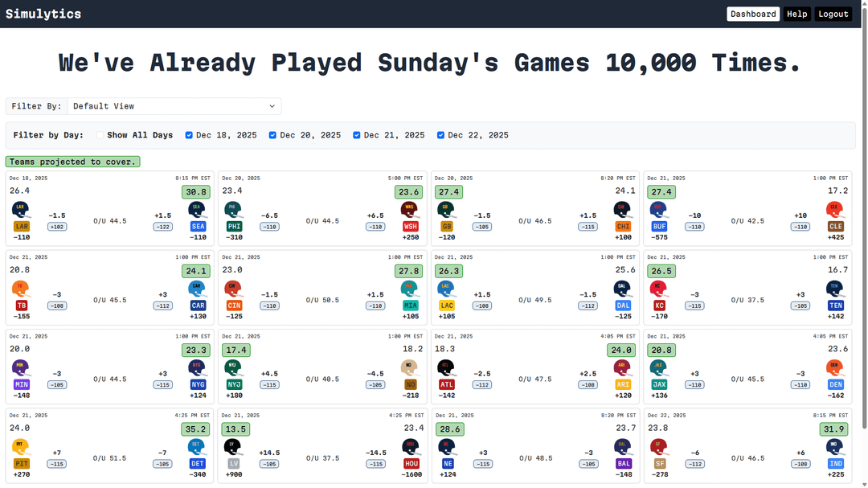Screen dimensions: 868x488
Task: Open the Dashboard nav item
Action: 753,14
